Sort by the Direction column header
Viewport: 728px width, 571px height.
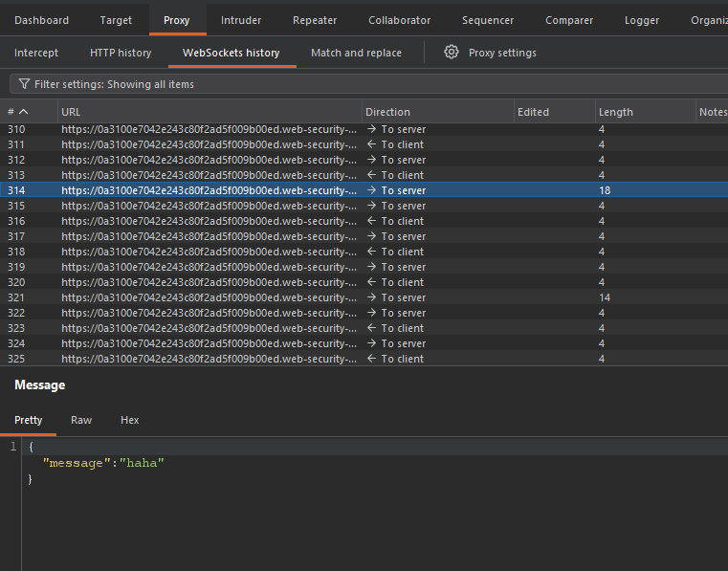(x=438, y=112)
